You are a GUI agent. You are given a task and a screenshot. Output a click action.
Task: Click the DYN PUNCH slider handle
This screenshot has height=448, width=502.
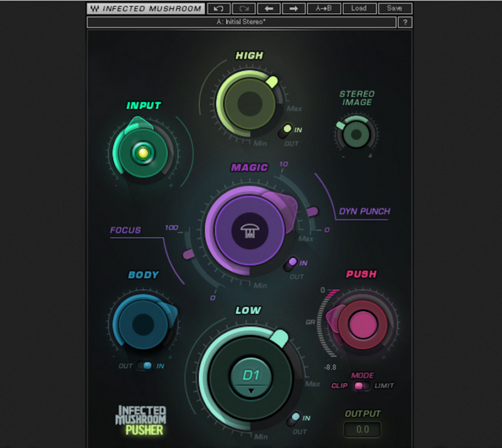(x=312, y=211)
